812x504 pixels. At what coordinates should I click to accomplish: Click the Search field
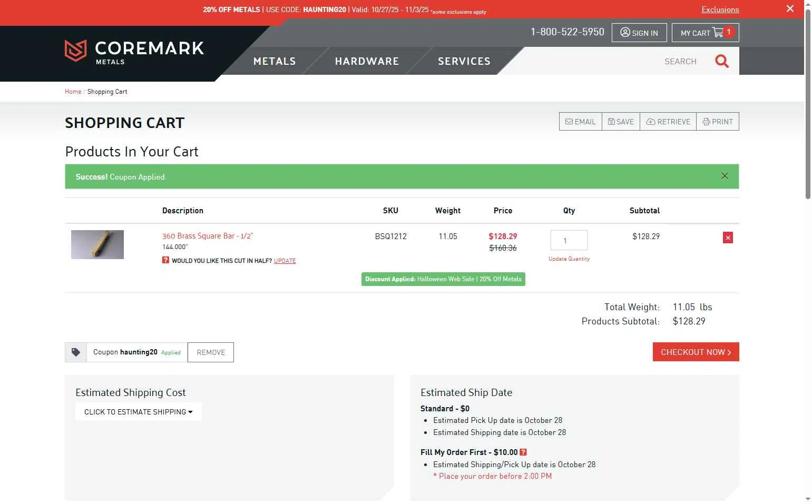tap(680, 61)
